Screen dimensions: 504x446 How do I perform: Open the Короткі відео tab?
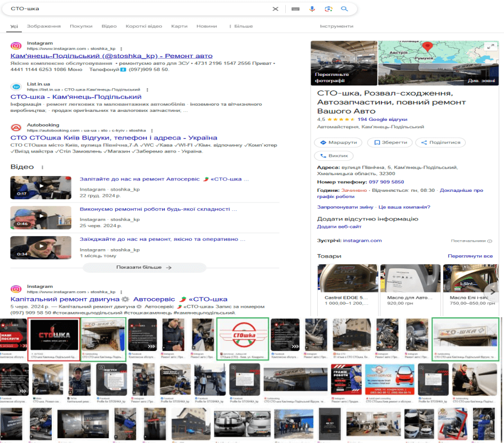143,26
